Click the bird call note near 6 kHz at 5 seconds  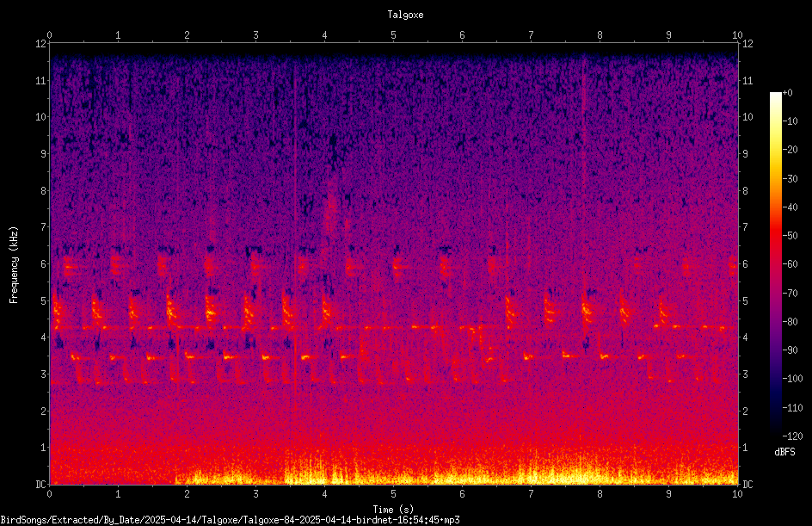coord(399,267)
